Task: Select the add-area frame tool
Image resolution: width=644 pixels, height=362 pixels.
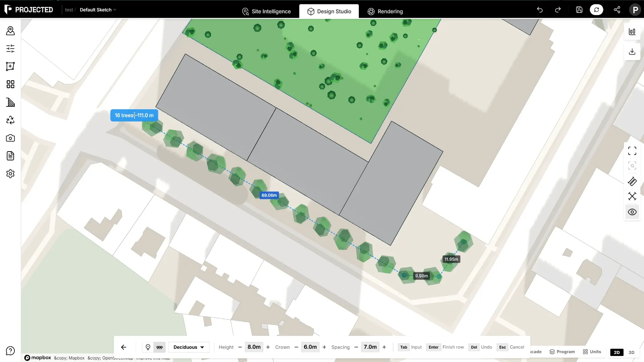Action: click(10, 66)
